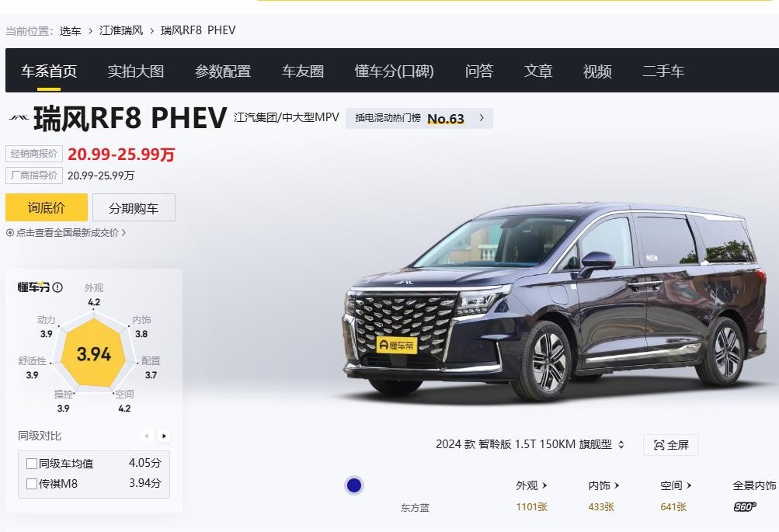Screen dimensions: 779x532
Task: Open the 插电混动热门榜 No.63 ranking
Action: (x=419, y=118)
